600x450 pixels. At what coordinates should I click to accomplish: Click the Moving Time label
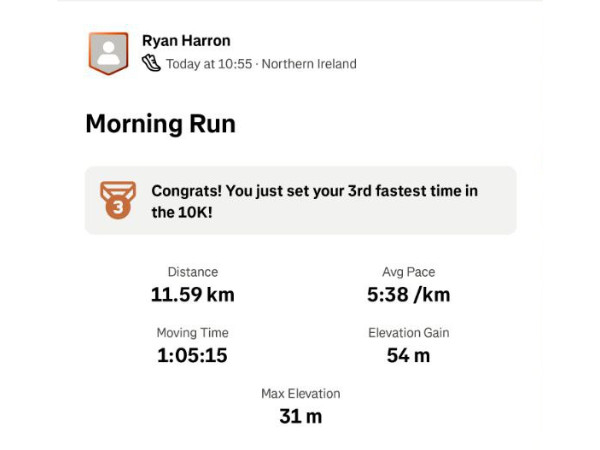(193, 333)
